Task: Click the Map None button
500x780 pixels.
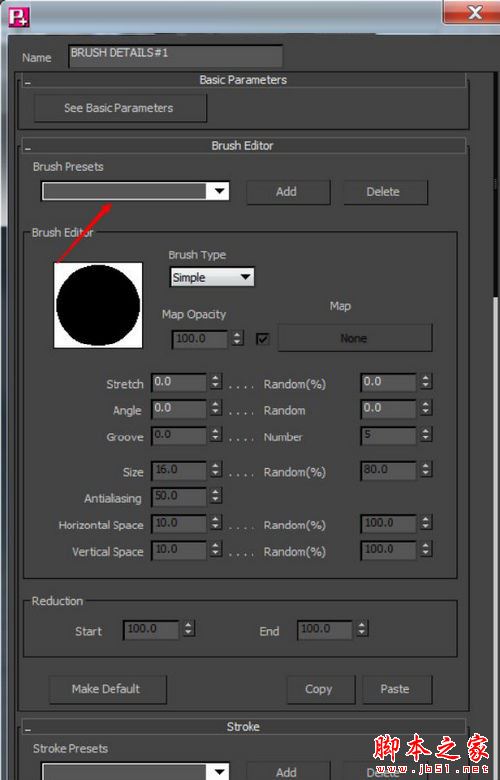Action: 355,338
